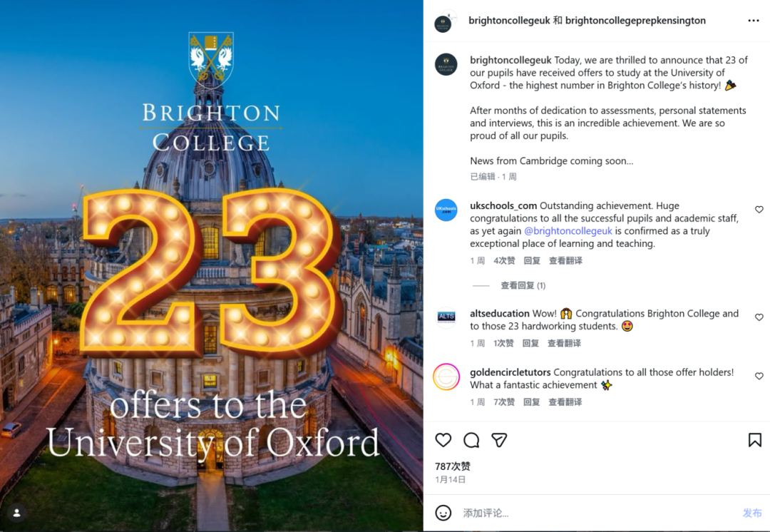This screenshot has width=770, height=532.
Task: Show tagged users on the photo
Action: click(17, 513)
